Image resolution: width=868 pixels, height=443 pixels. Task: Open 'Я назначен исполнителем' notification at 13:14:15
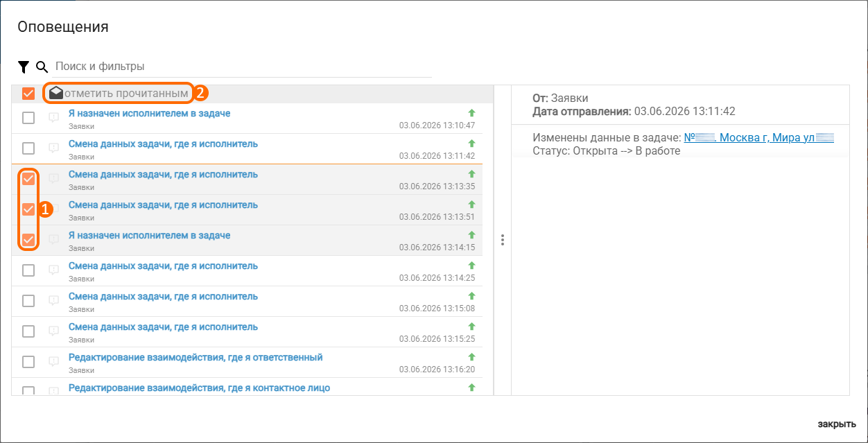[149, 235]
